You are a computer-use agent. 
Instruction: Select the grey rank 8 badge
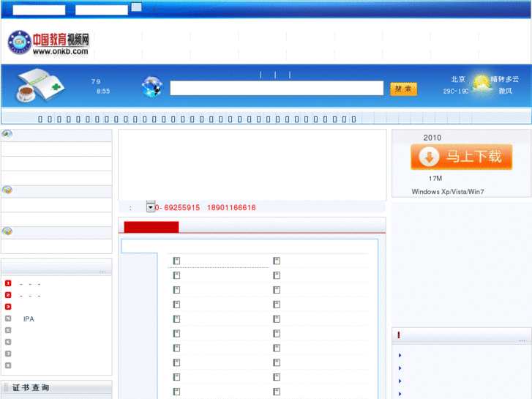(x=8, y=365)
